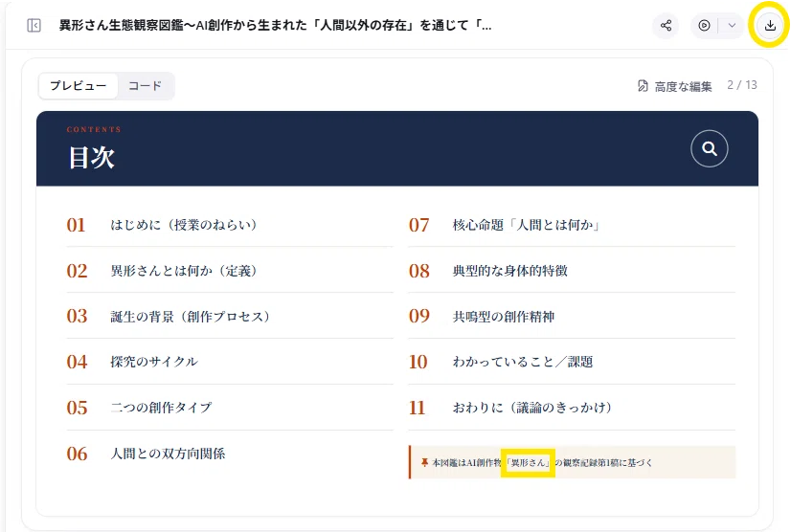Toggle the sidebar panel icon

pos(34,25)
